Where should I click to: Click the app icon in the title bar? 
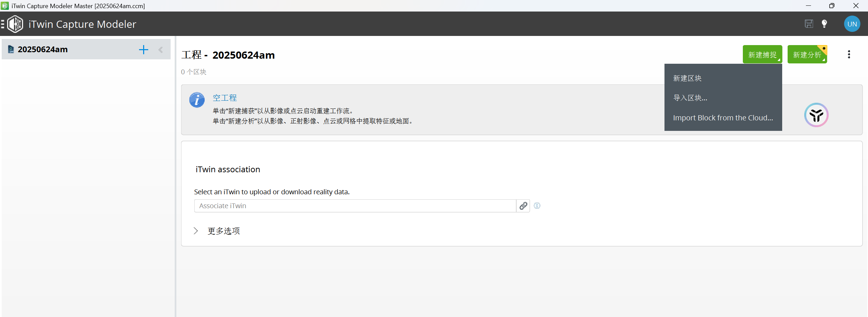[5, 6]
